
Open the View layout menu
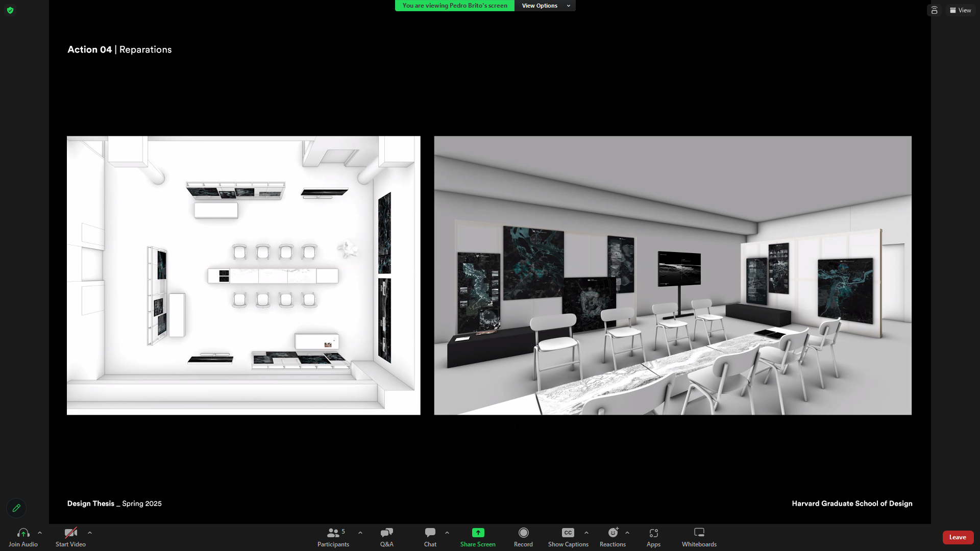961,10
